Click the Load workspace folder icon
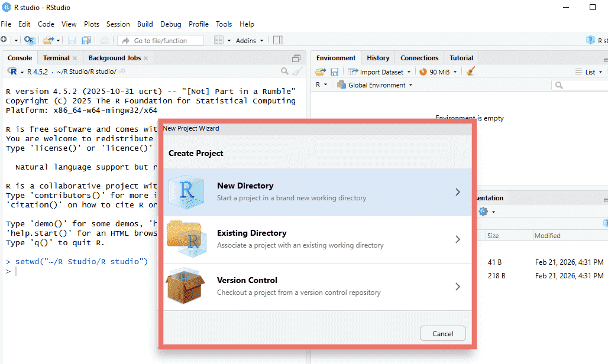This screenshot has width=608, height=364. point(321,71)
